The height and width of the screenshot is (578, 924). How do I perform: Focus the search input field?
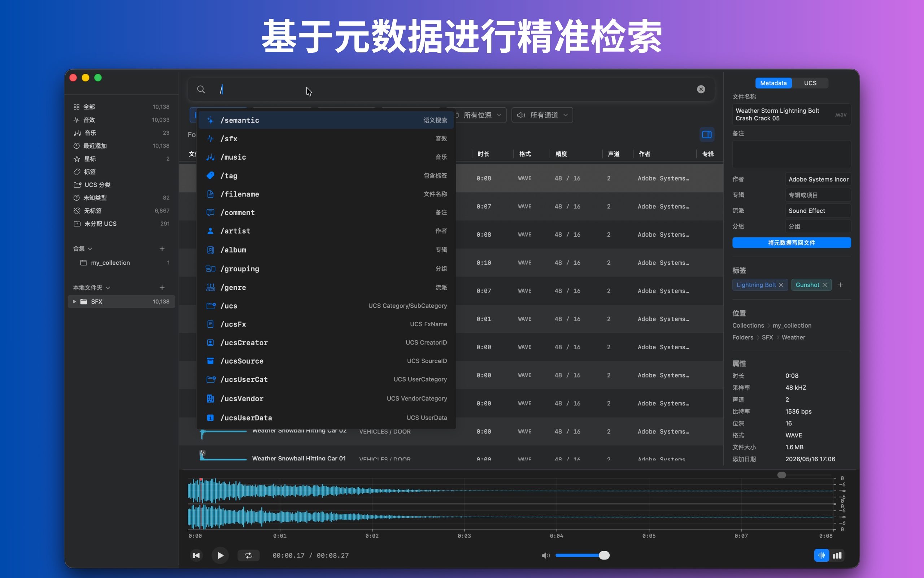[x=450, y=90]
